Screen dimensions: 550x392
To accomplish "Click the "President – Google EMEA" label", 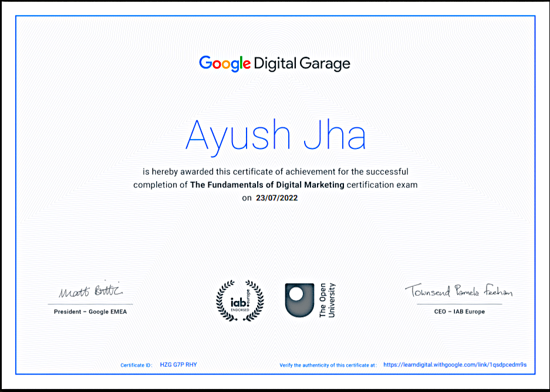I will [90, 312].
